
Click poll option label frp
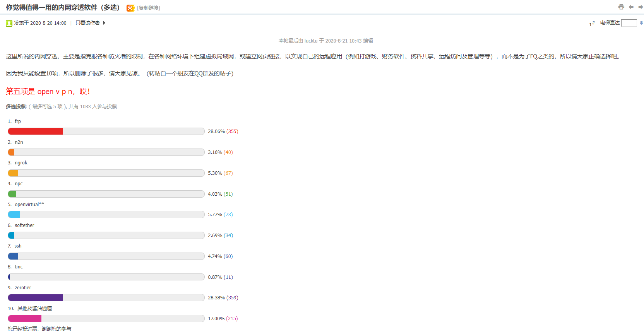[x=18, y=121]
